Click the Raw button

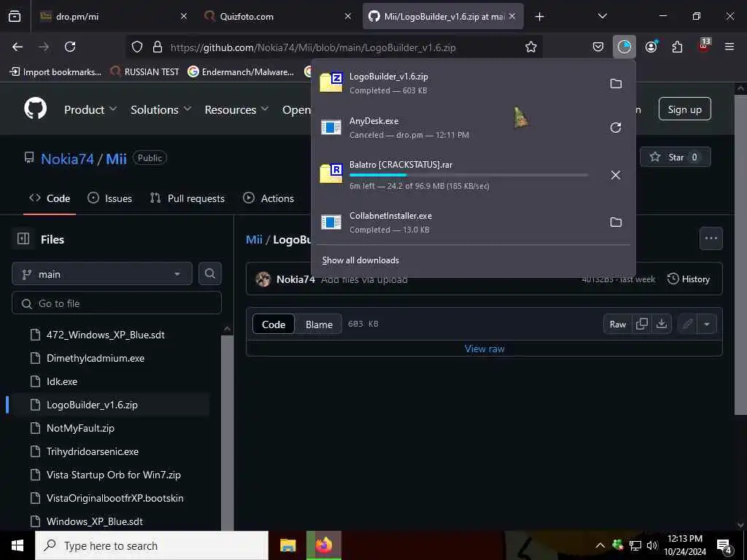(618, 324)
